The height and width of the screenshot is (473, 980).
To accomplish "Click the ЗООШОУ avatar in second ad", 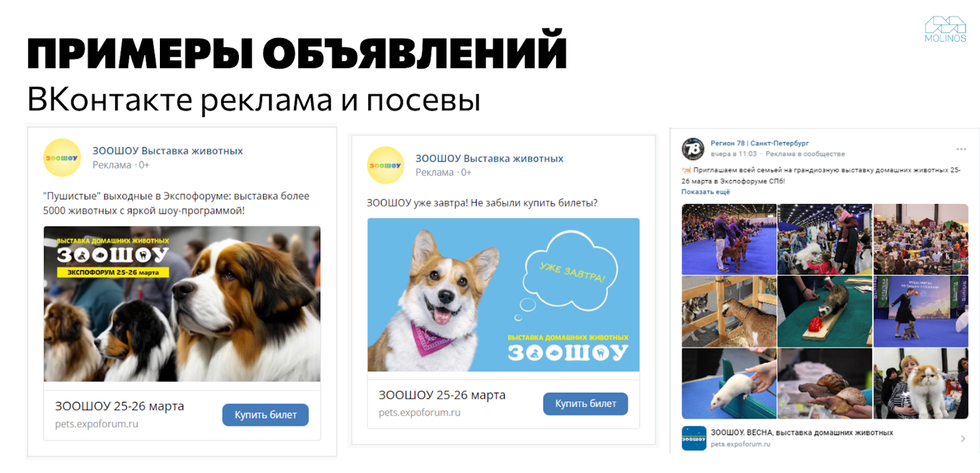I will (x=386, y=165).
